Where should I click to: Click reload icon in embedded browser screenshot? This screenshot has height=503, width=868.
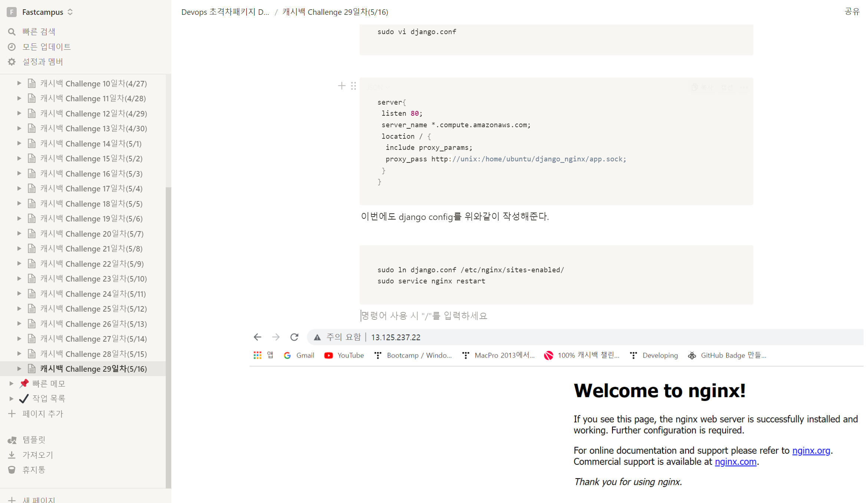(294, 337)
